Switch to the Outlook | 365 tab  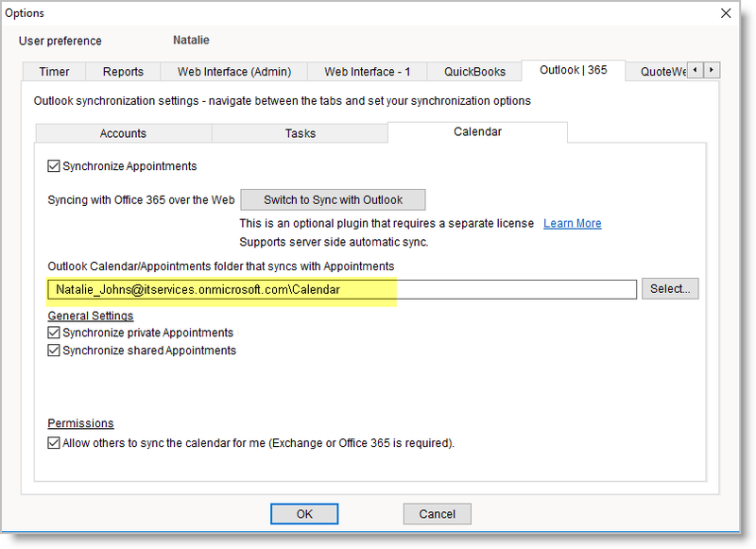[x=573, y=70]
